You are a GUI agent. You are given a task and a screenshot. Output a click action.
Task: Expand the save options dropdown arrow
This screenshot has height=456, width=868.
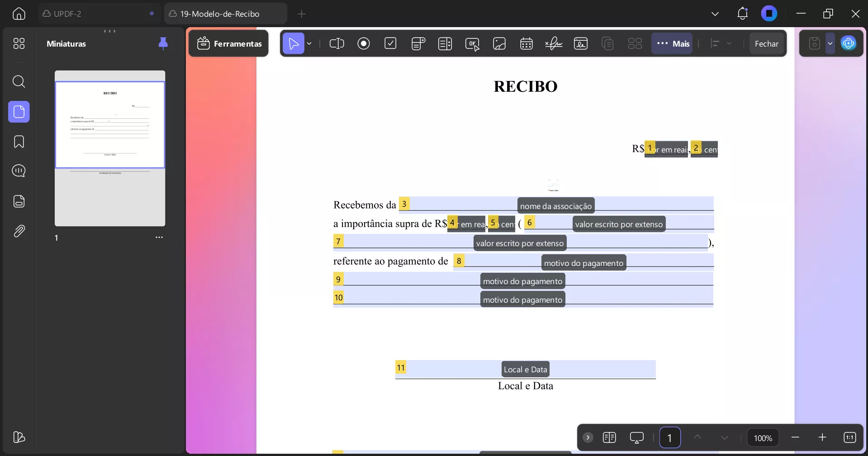click(x=830, y=43)
